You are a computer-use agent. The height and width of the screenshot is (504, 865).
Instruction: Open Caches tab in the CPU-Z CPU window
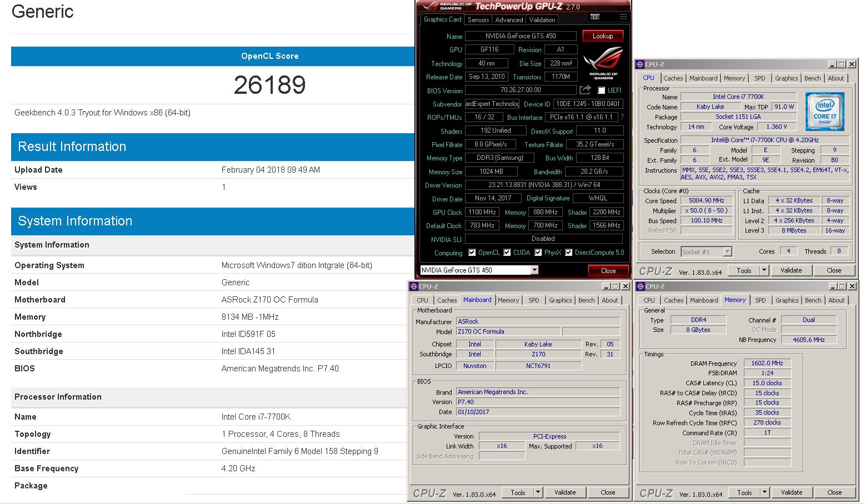673,78
